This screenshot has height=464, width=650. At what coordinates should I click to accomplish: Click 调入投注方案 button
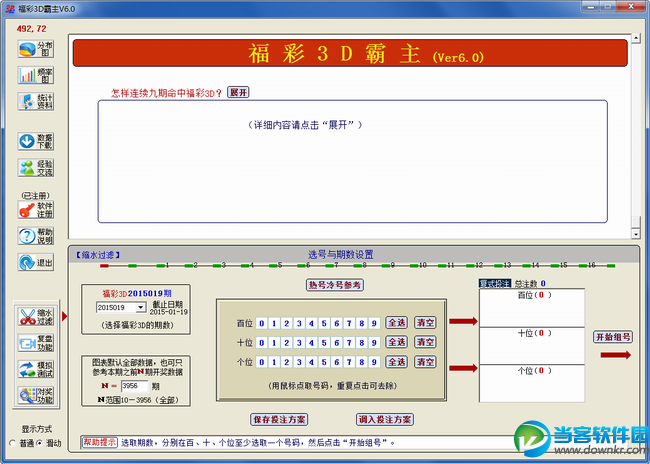tap(385, 420)
